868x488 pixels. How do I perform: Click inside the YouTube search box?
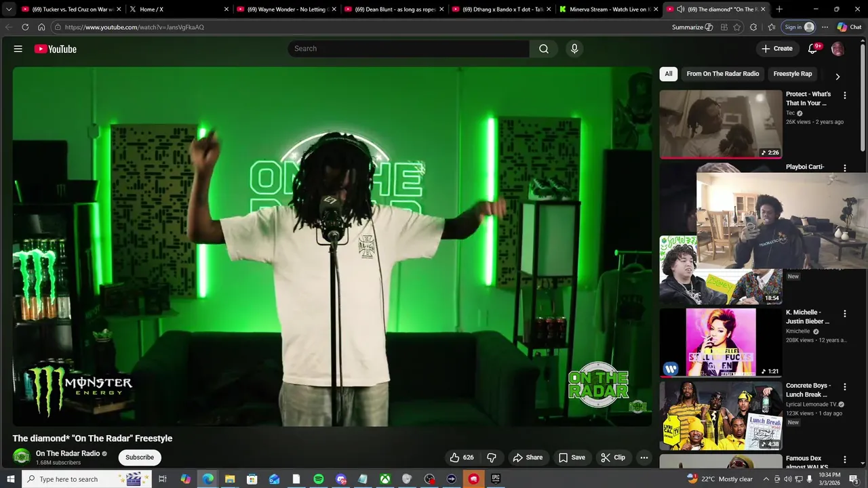click(x=409, y=49)
